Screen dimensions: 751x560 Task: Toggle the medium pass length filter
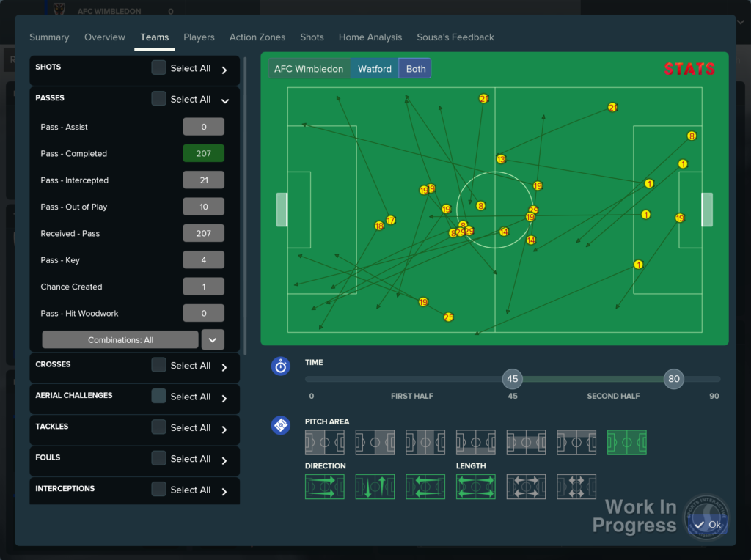click(x=526, y=487)
